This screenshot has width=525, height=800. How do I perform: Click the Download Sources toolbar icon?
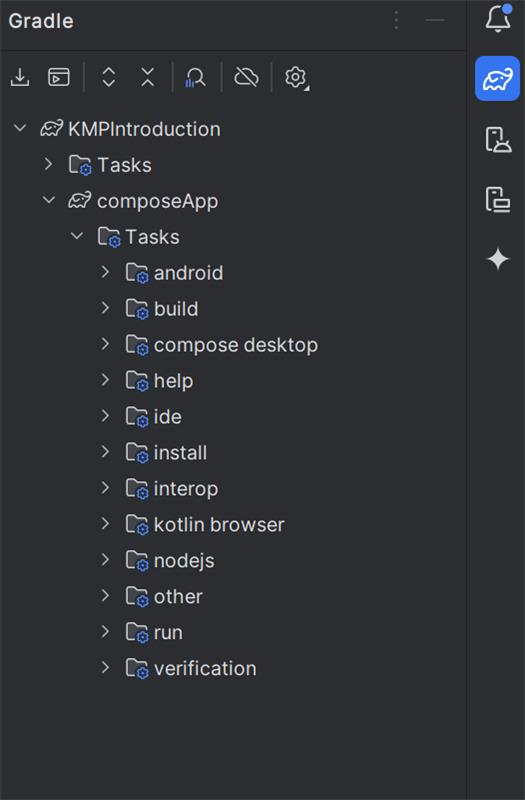(x=20, y=78)
